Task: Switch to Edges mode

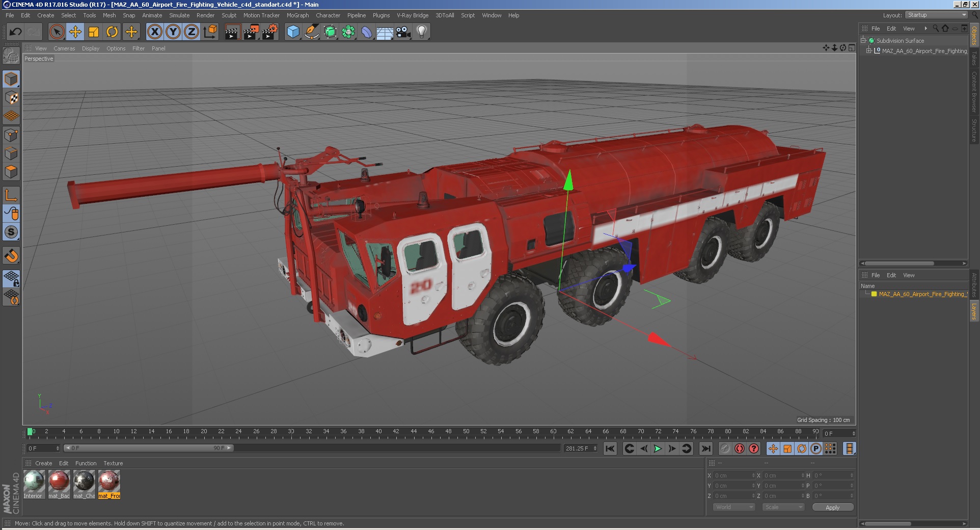Action: [11, 153]
